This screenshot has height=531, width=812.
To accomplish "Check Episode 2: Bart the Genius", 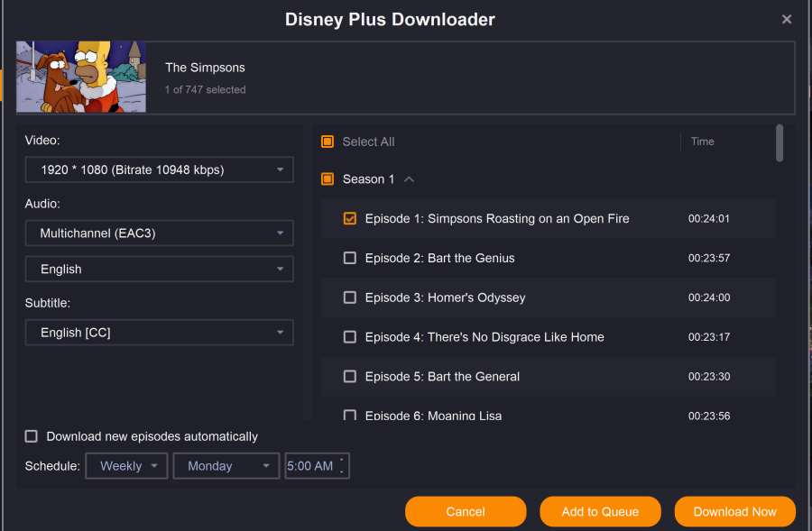I will [350, 259].
